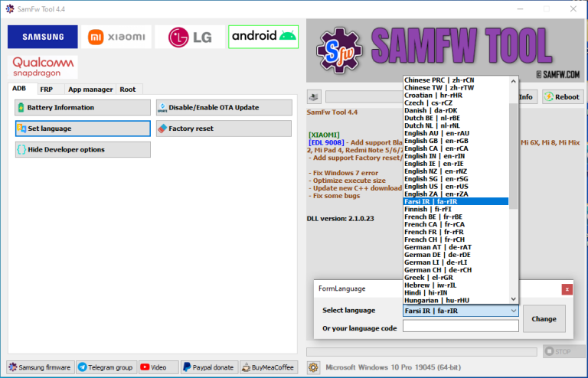Toggle Disable/Enable OTA Update
Viewport: 588px width, 378px height.
224,108
